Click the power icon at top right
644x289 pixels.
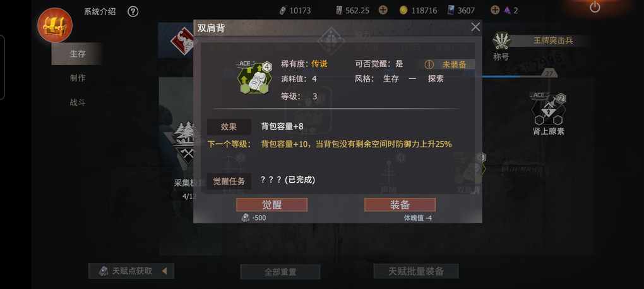595,7
